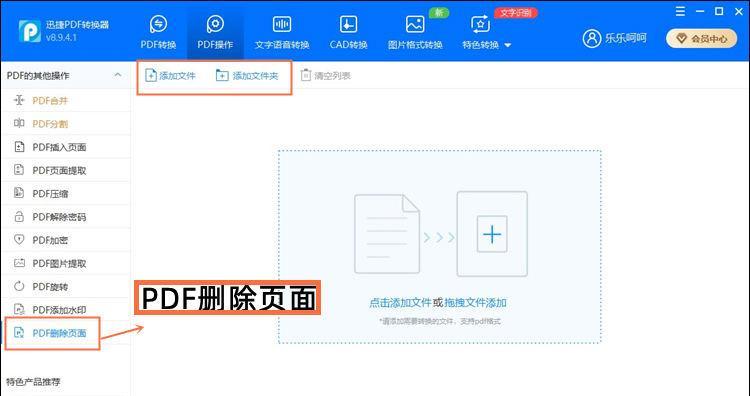The height and width of the screenshot is (396, 750).
Task: Select PDF加密 in the sidebar
Action: [66, 240]
